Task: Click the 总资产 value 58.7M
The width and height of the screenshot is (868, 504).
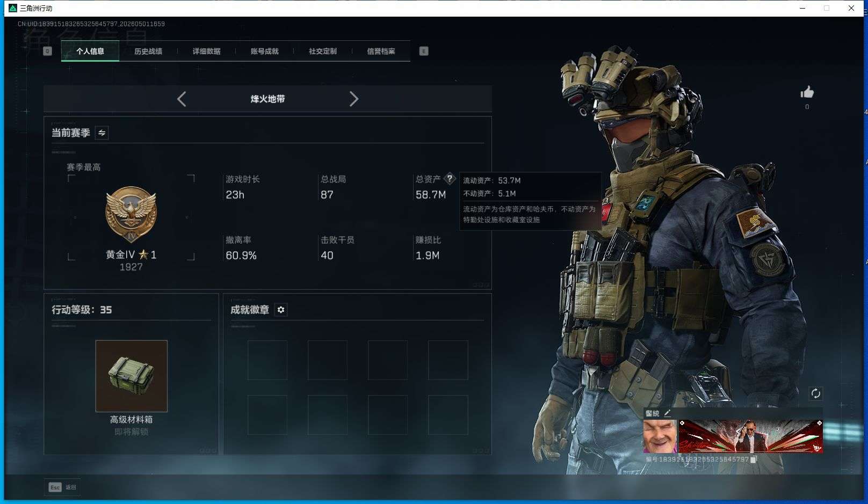Action: (431, 195)
